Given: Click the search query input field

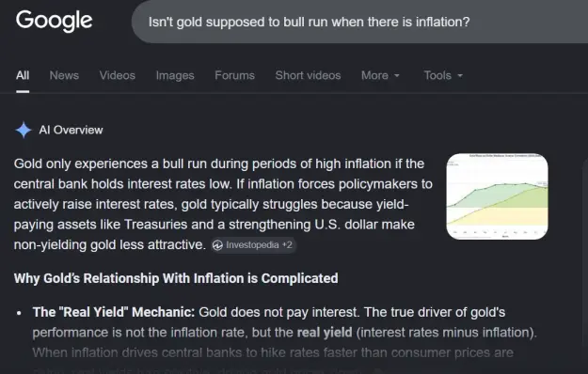Looking at the screenshot, I should pos(360,22).
